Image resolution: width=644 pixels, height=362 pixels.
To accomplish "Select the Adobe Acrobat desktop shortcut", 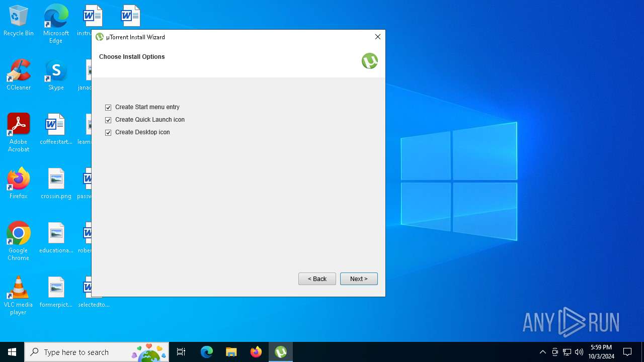I will point(19,133).
